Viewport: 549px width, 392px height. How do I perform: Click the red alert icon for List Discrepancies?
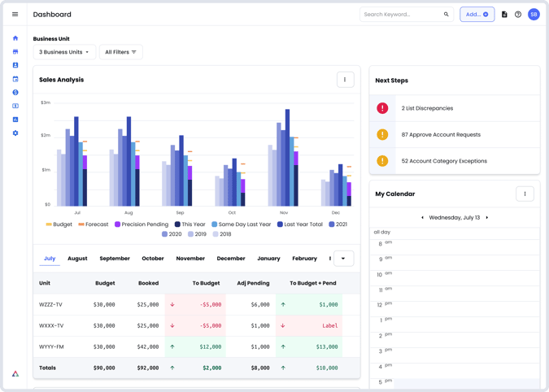(x=382, y=108)
